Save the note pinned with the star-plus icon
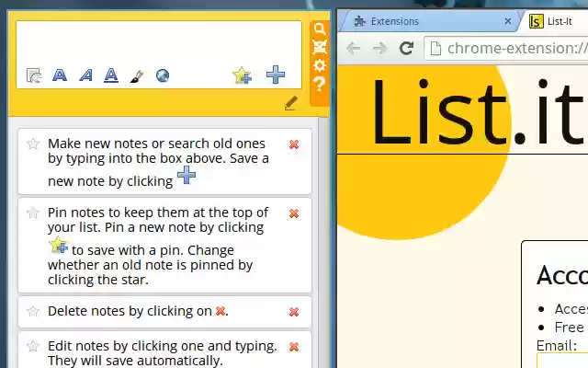Screen dimensions: 588x368 click(x=242, y=75)
